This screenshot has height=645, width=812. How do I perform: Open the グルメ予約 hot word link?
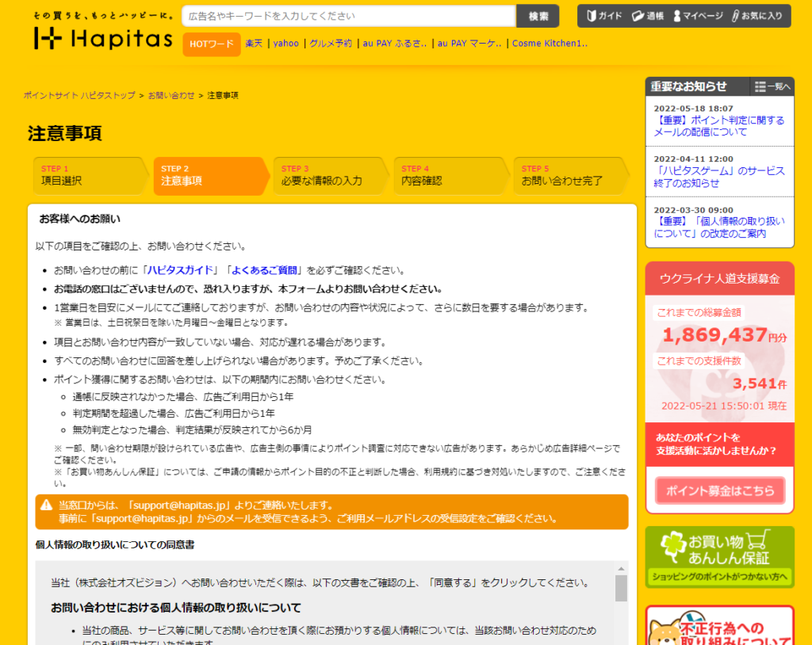pyautogui.click(x=331, y=44)
